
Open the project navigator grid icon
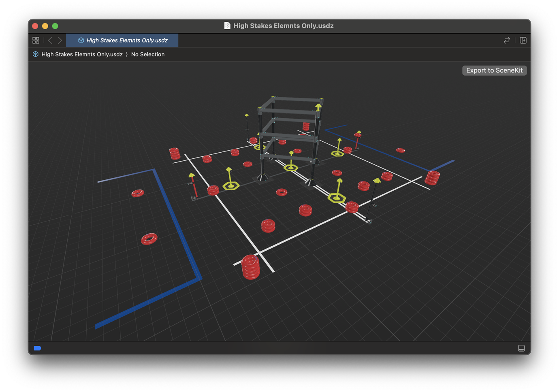coord(36,40)
